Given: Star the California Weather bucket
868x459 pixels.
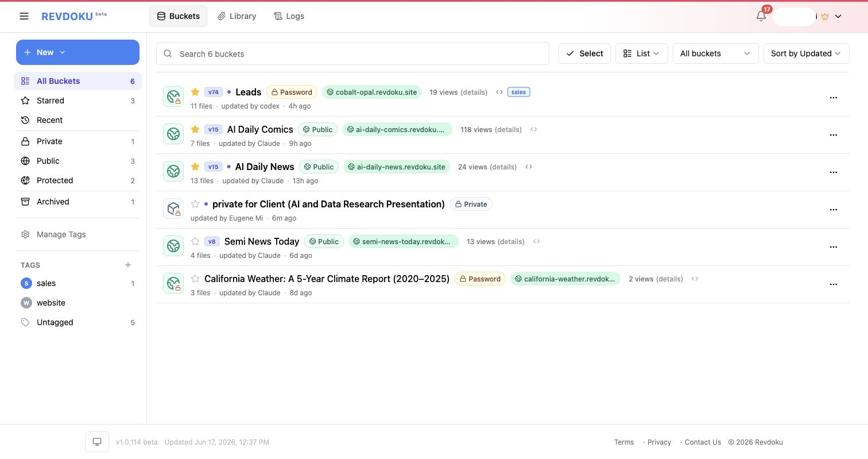Looking at the screenshot, I should point(195,279).
